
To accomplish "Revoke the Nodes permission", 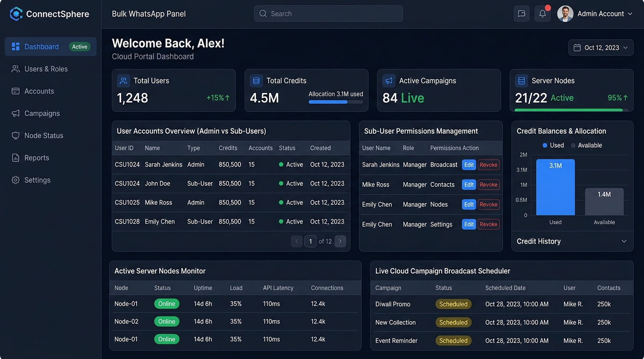I will [489, 204].
